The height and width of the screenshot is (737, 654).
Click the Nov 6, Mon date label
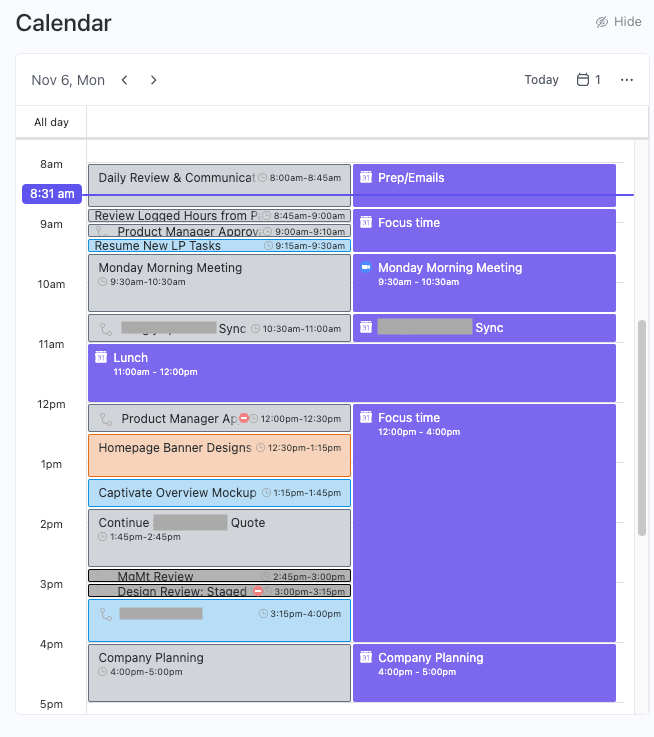pyautogui.click(x=68, y=80)
